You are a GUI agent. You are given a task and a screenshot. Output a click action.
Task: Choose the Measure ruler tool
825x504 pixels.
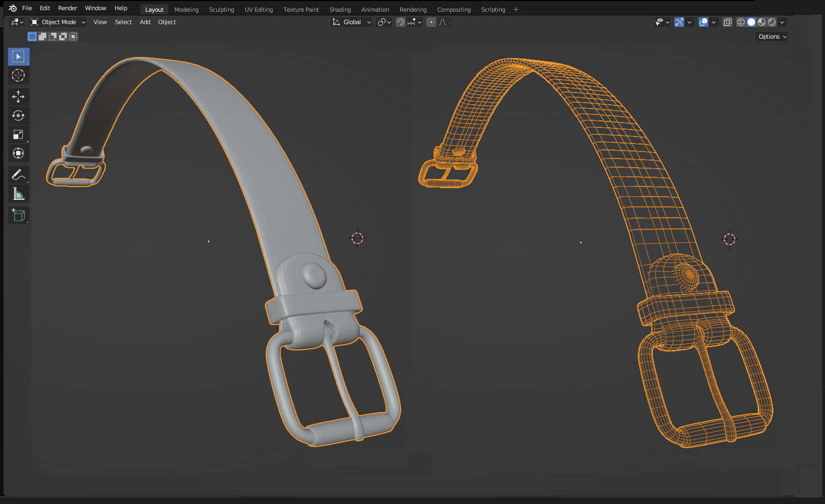[18, 193]
